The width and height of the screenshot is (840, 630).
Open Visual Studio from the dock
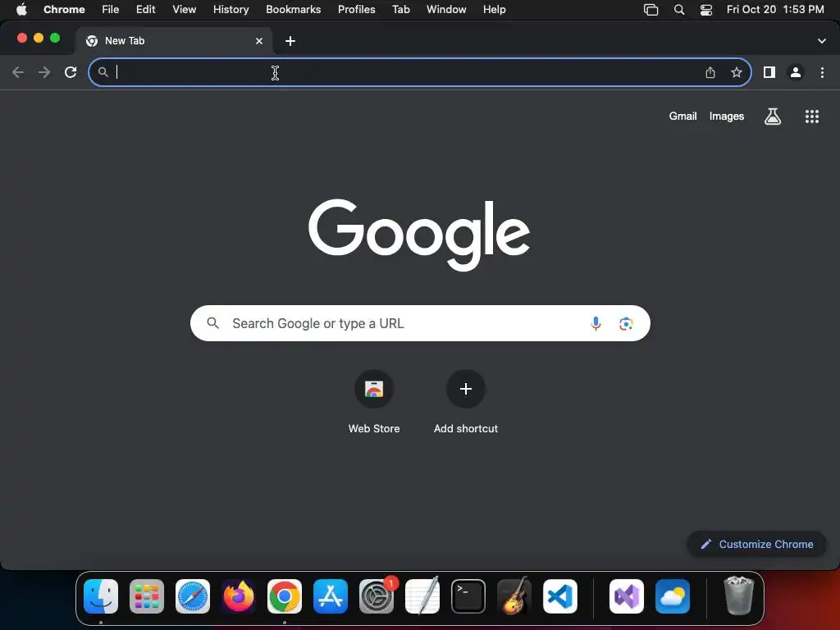point(627,596)
